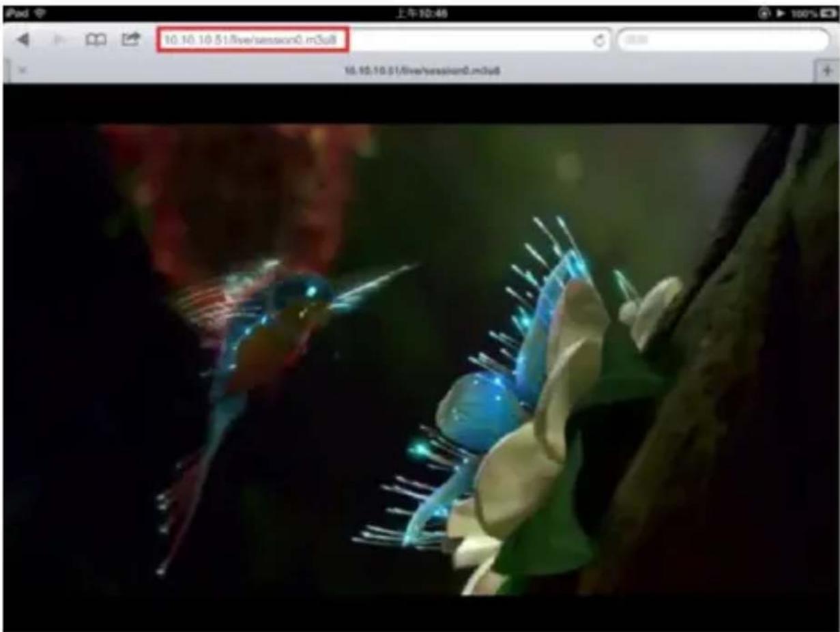The width and height of the screenshot is (840, 632).
Task: Tap the battery indicator in the status bar
Action: 828,13
